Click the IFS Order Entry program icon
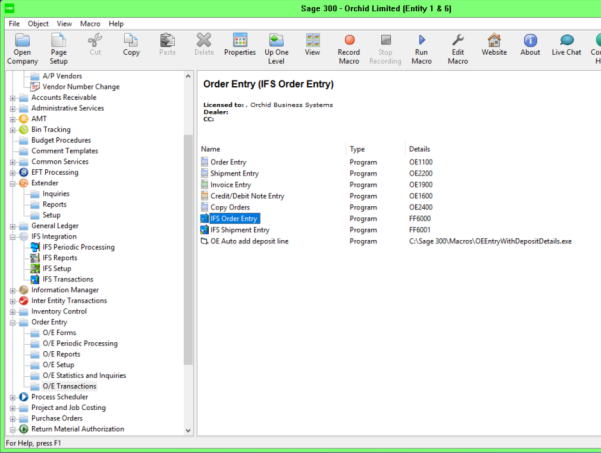This screenshot has width=601, height=453. coord(205,218)
